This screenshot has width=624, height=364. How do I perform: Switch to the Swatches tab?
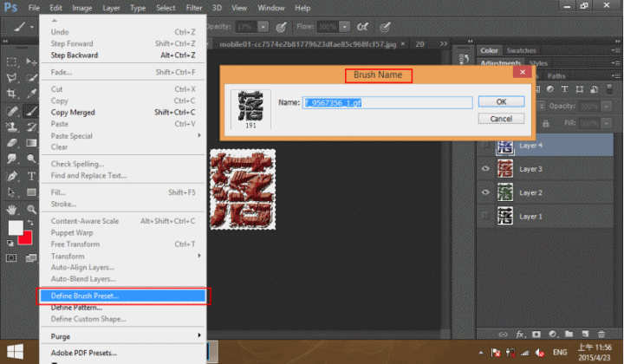(x=521, y=50)
